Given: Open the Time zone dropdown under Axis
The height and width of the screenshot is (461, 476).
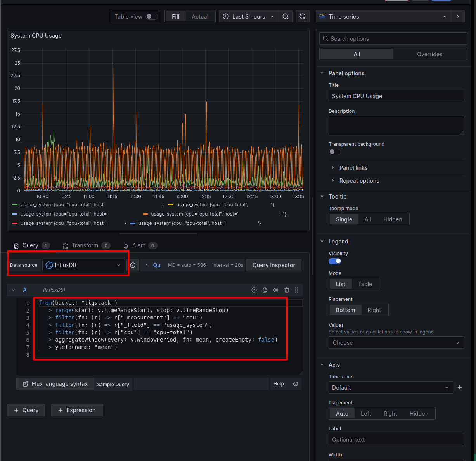Looking at the screenshot, I should tap(391, 387).
